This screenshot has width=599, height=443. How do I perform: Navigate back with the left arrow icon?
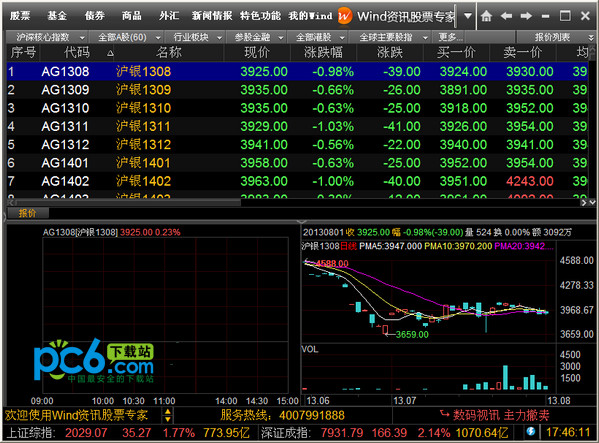[x=506, y=16]
